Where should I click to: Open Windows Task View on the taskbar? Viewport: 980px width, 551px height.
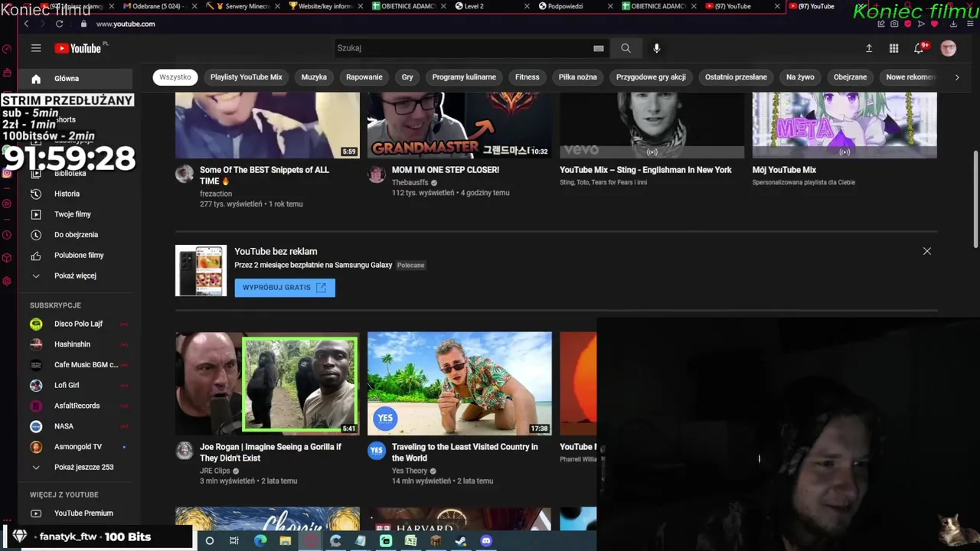(234, 541)
